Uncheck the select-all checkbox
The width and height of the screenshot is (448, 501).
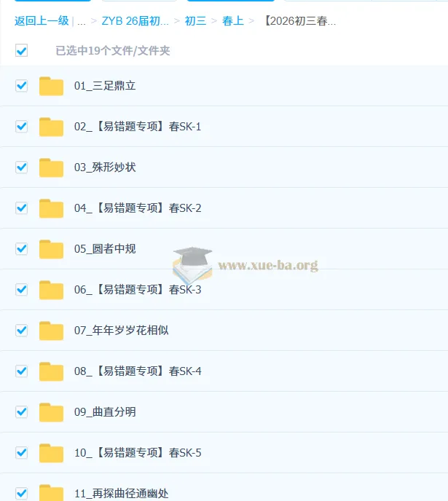point(21,50)
